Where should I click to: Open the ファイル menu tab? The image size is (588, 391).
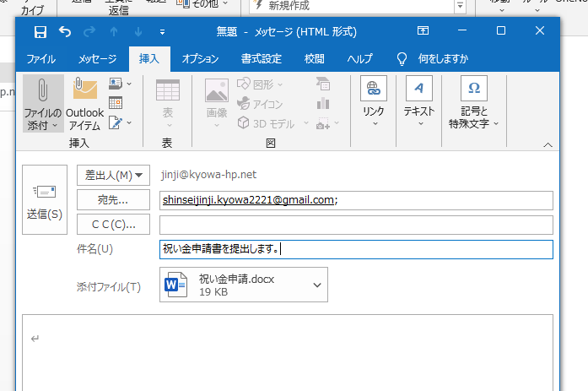(x=41, y=59)
